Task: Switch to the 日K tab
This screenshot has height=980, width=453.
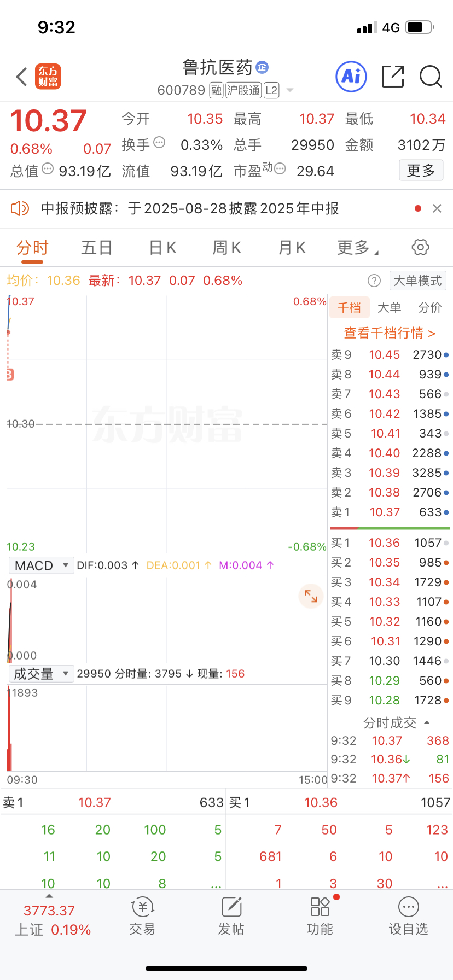Action: click(x=162, y=248)
